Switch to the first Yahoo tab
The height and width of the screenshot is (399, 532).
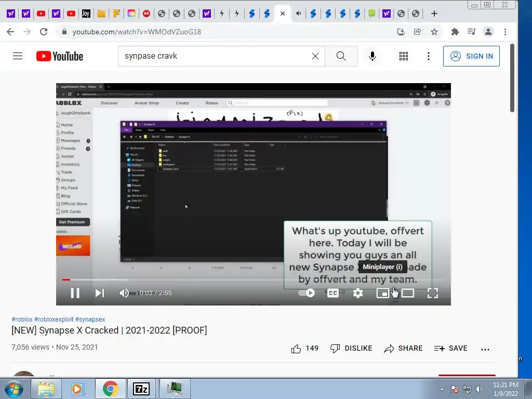11,14
